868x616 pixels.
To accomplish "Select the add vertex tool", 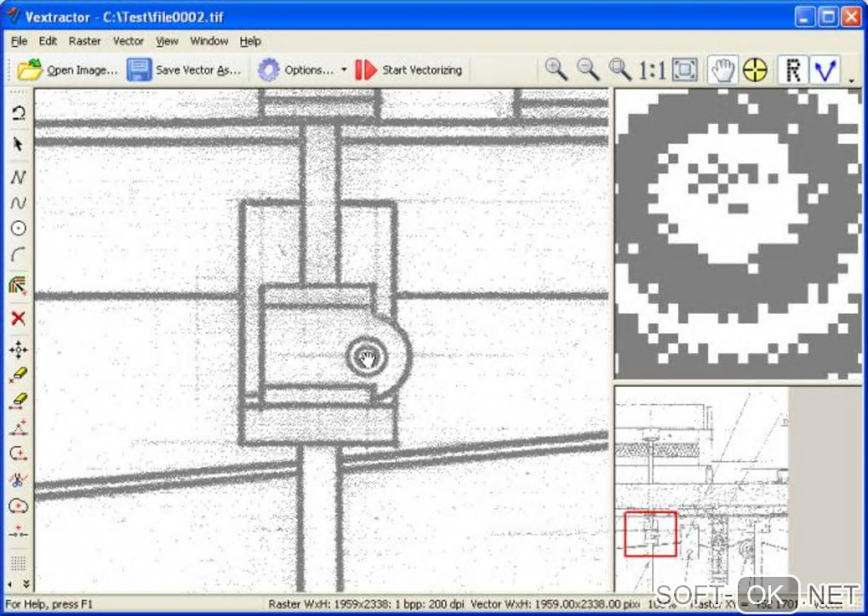I will click(x=18, y=427).
